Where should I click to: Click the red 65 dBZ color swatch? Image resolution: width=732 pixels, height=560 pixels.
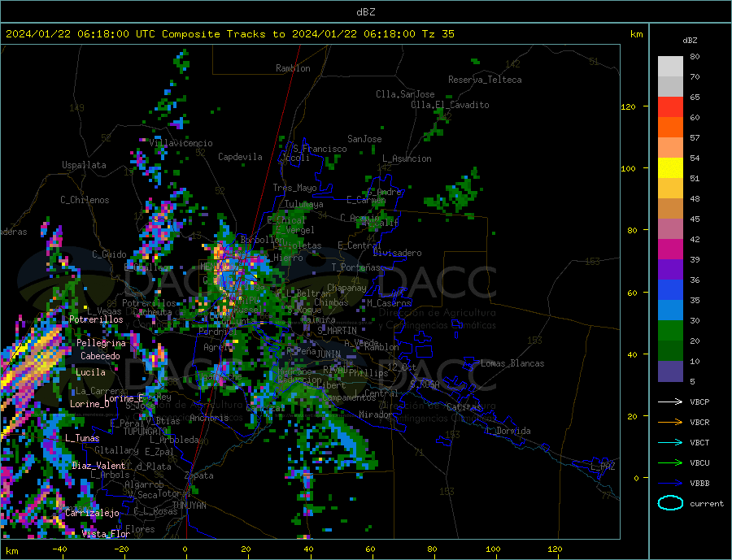point(670,106)
